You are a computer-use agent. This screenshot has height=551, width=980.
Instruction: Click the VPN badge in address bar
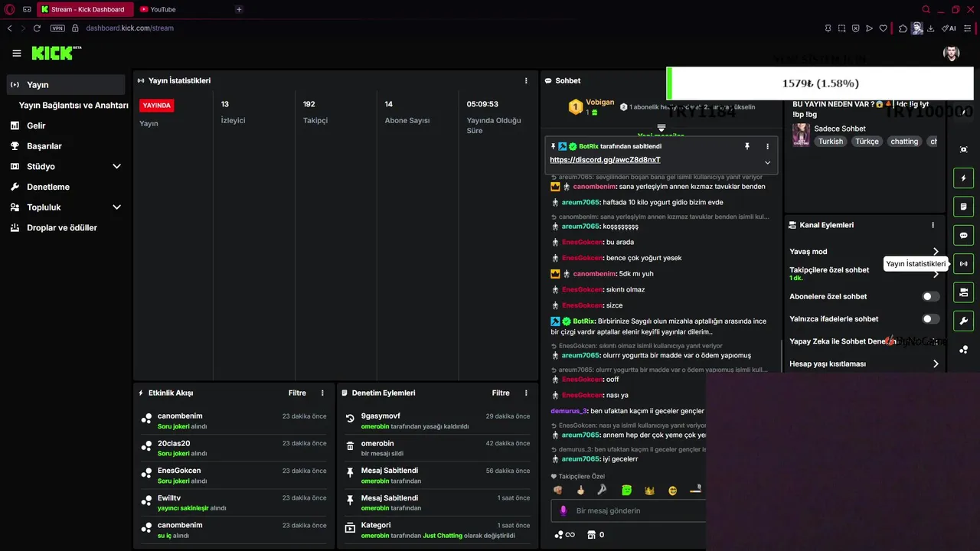57,28
